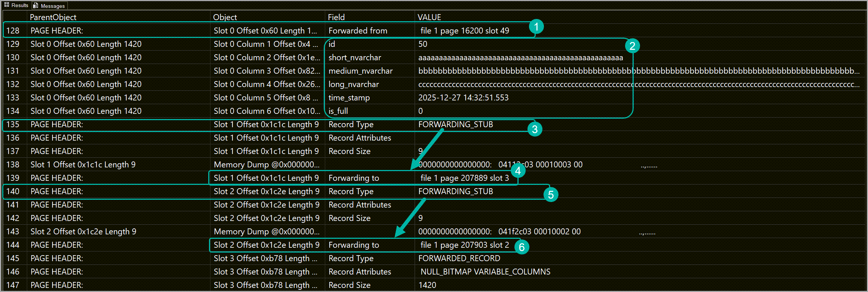Screen dimensions: 868x292
Task: Click the ParentObject column header
Action: 53,17
